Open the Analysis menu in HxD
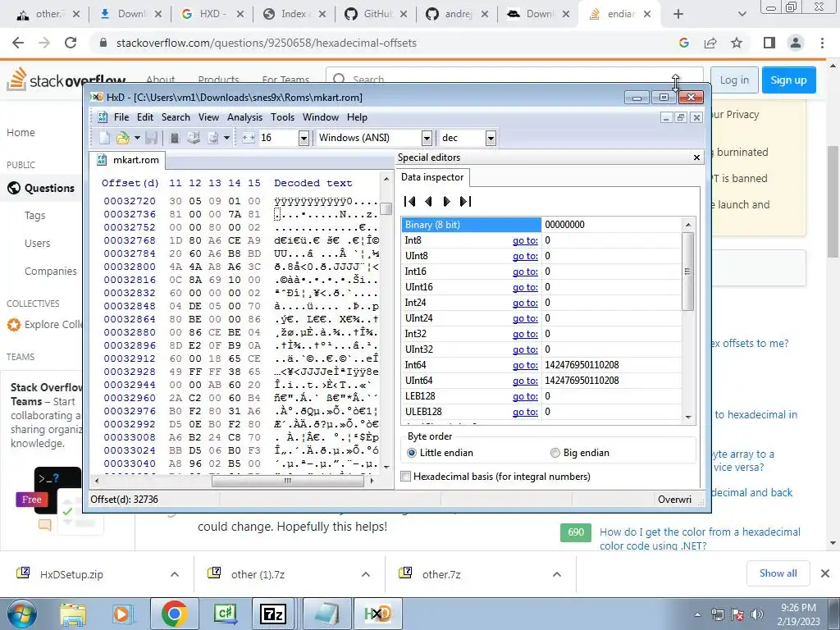The width and height of the screenshot is (840, 630). pyautogui.click(x=244, y=117)
